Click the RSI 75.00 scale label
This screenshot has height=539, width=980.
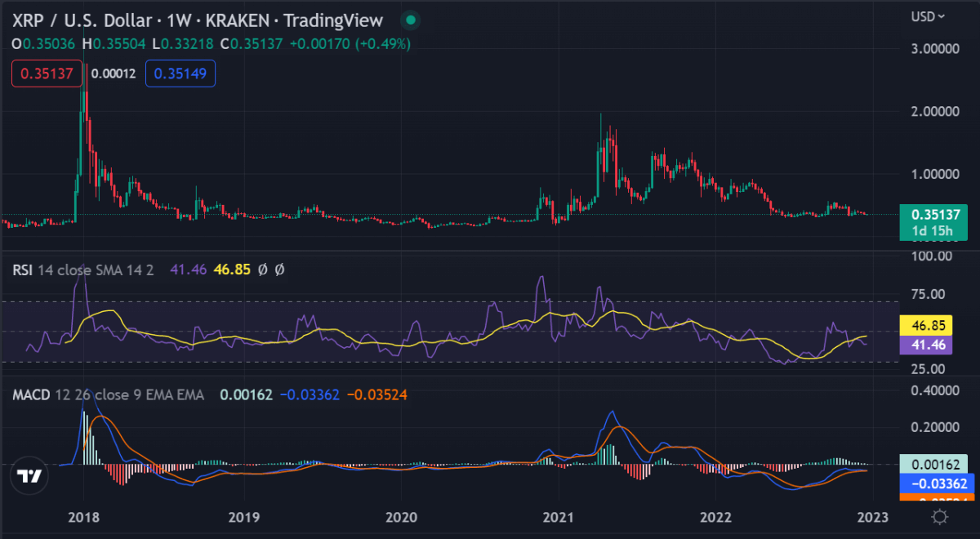coord(929,295)
